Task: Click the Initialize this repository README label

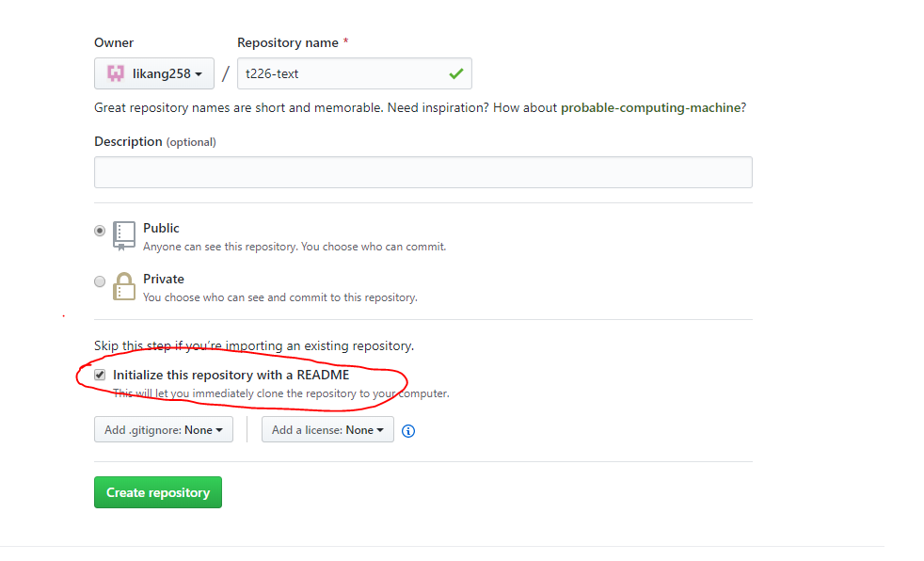Action: (x=231, y=375)
